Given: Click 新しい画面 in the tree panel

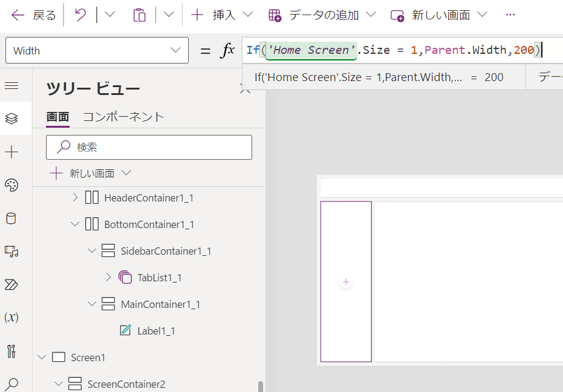Looking at the screenshot, I should [92, 174].
